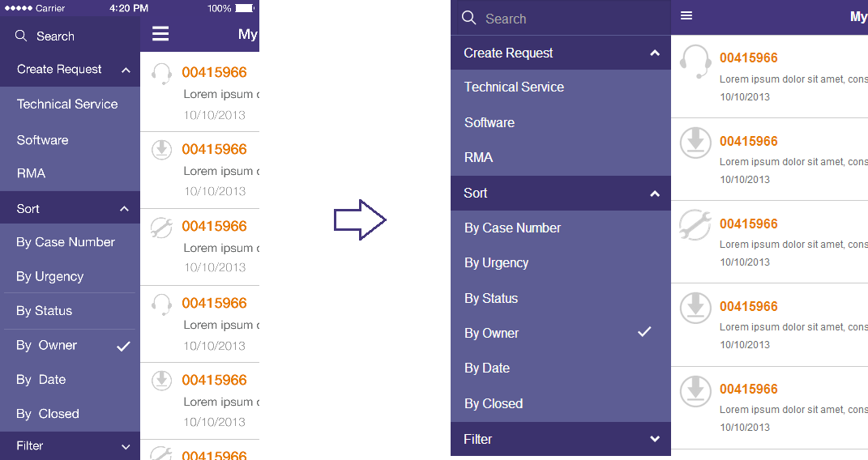Open third case number 00415966 in the right mockup
Viewport: 868px width, 460px height.
[748, 224]
